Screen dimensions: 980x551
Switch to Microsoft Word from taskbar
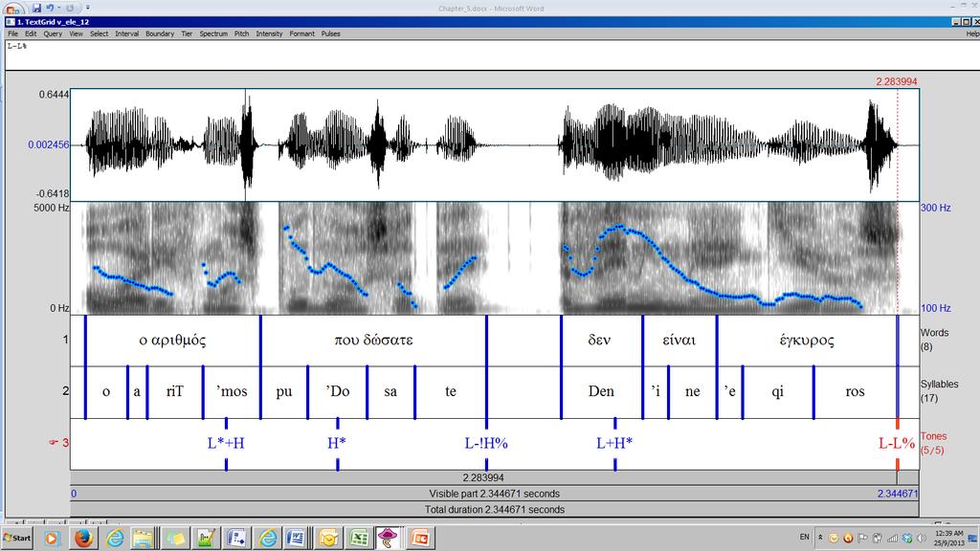296,538
